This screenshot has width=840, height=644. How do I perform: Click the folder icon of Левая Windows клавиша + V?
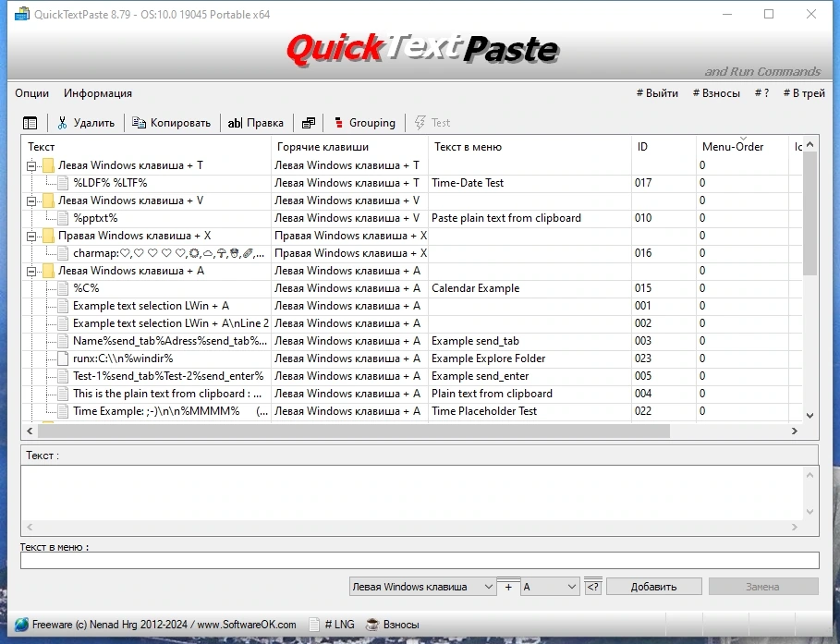tap(48, 200)
